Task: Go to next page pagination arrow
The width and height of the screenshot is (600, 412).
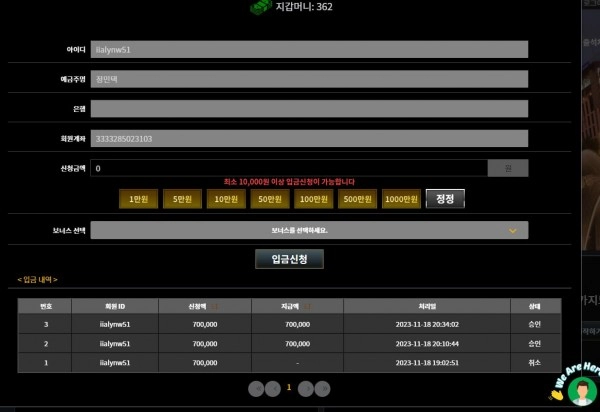Action: [x=306, y=389]
